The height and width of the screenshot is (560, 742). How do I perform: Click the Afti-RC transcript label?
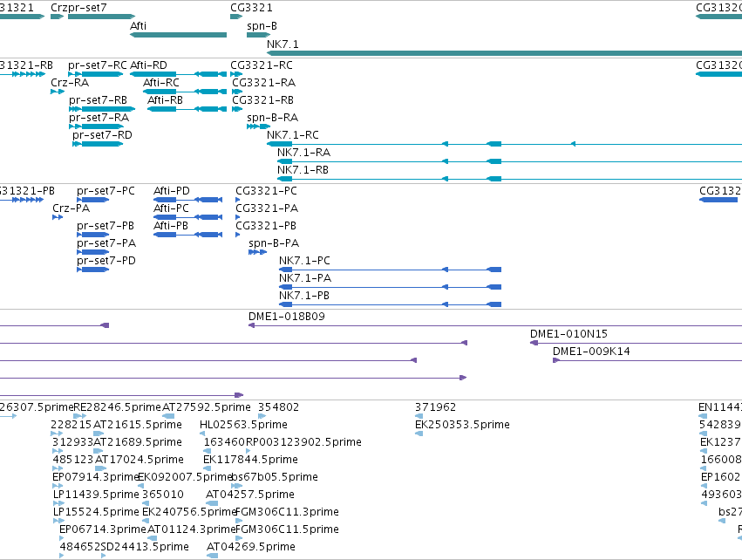pyautogui.click(x=161, y=82)
